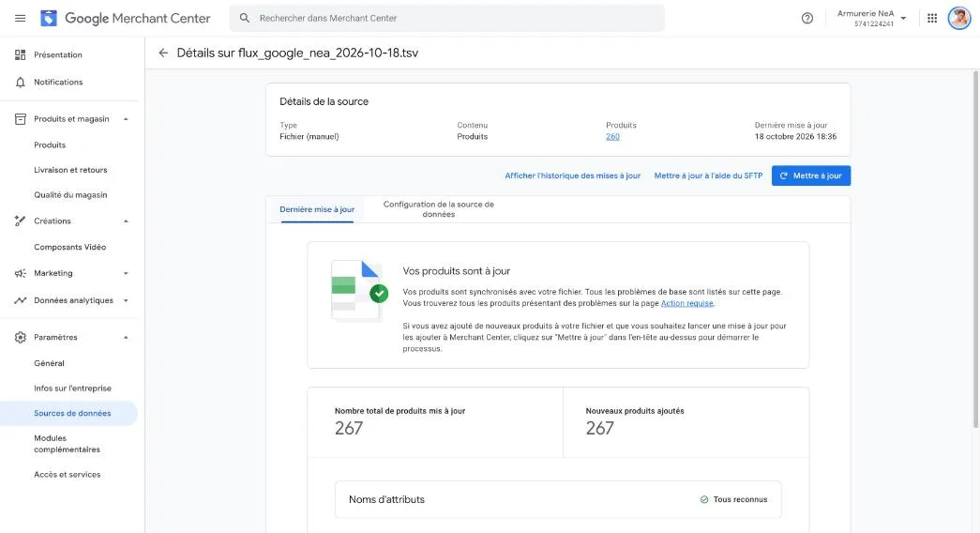Click the Paramètres gear icon
Image resolution: width=980 pixels, height=533 pixels.
pos(20,337)
